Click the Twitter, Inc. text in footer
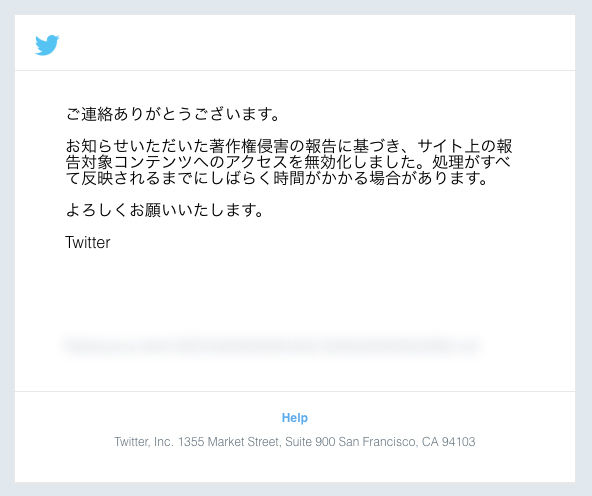 [x=144, y=442]
